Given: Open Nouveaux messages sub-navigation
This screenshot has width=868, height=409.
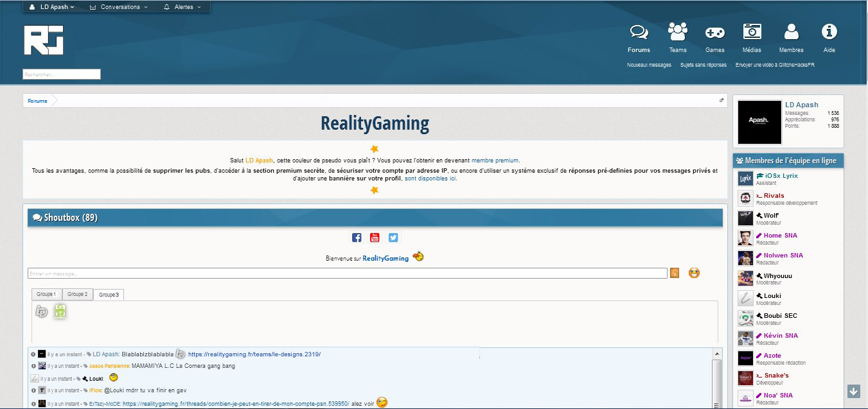Looking at the screenshot, I should (x=649, y=65).
